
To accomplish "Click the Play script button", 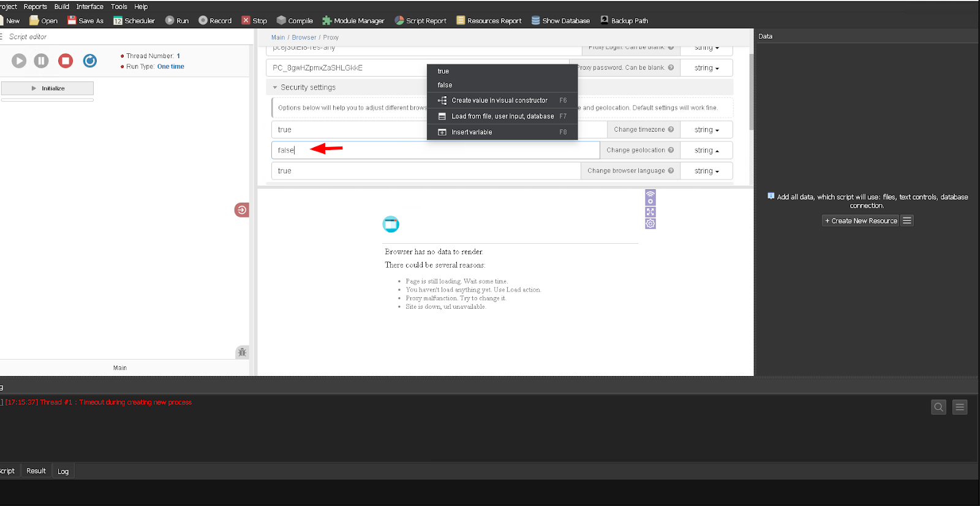I will (x=19, y=61).
